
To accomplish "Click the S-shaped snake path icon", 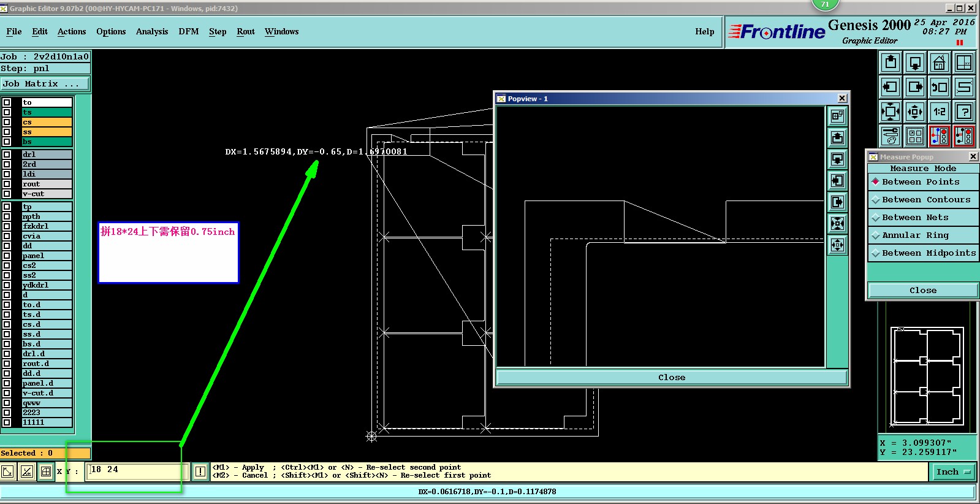I will (x=964, y=87).
